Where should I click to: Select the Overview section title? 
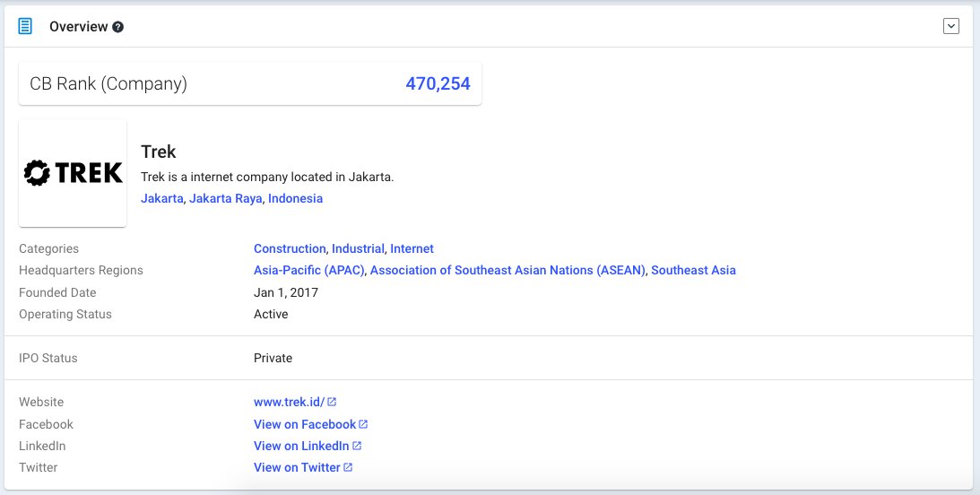(79, 26)
